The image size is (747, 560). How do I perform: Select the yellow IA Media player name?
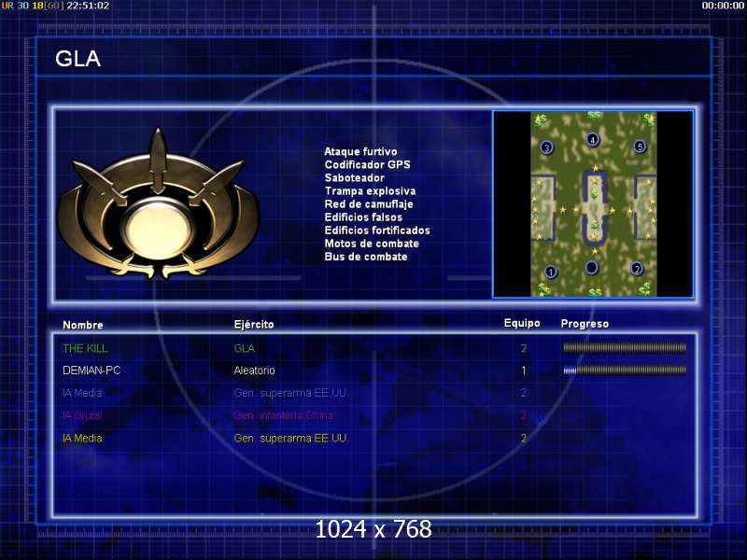click(82, 438)
